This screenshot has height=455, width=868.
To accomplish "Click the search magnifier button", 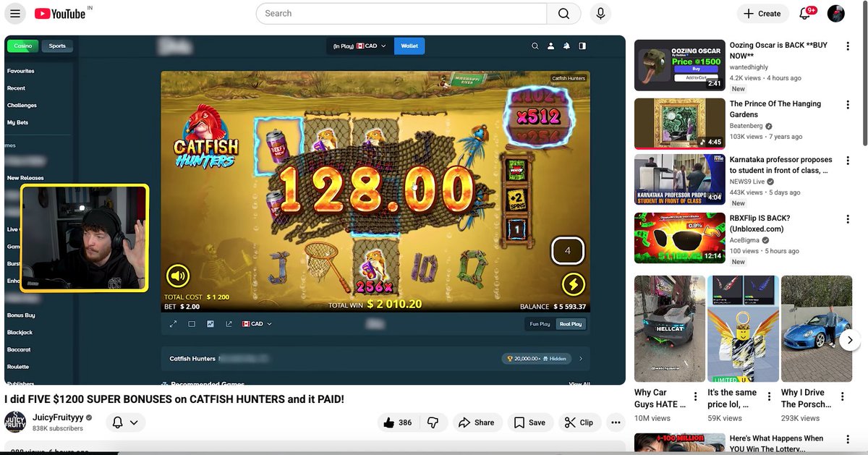I will click(564, 14).
